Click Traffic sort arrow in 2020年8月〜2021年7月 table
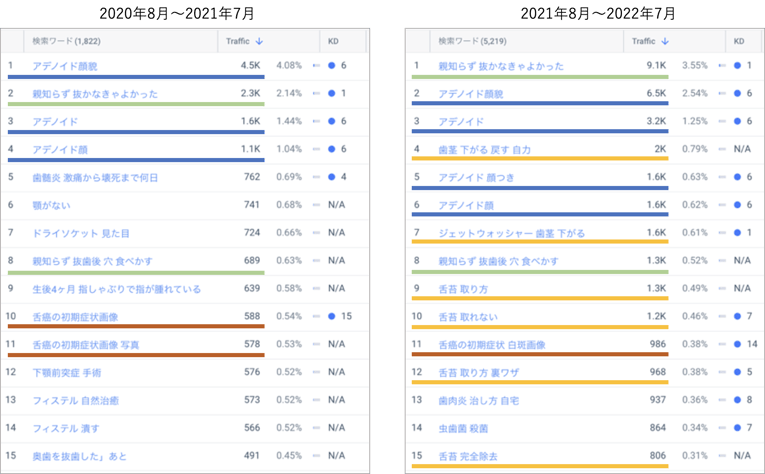The image size is (765, 474). (259, 41)
